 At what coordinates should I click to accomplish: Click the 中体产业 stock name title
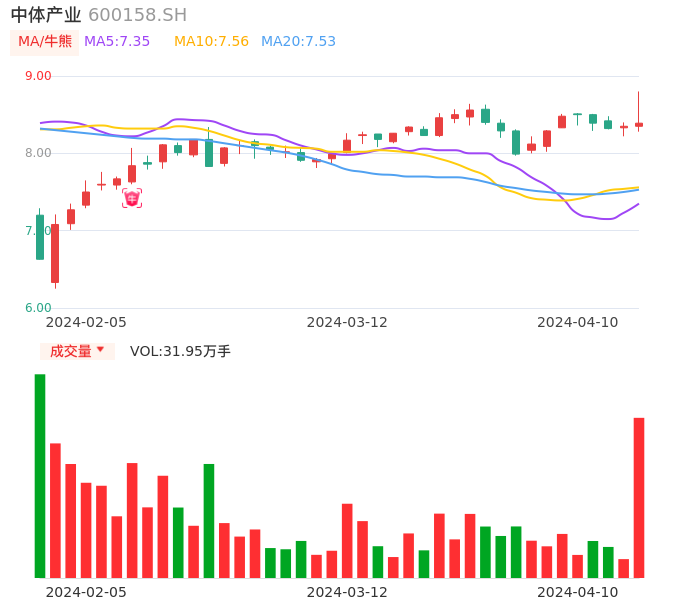pos(46,15)
